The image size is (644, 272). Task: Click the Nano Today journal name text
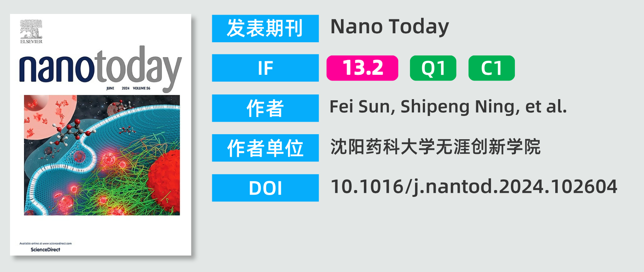[x=390, y=27]
